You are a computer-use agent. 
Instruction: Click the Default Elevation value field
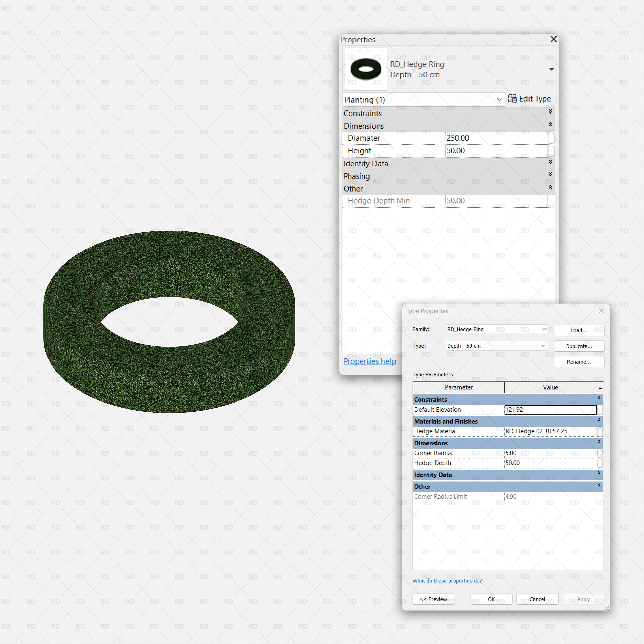pyautogui.click(x=550, y=410)
